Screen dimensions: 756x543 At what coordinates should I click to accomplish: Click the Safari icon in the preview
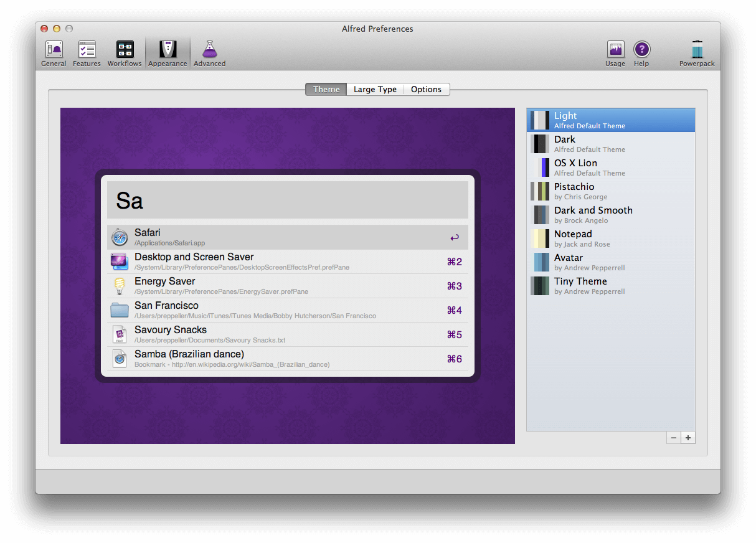coord(120,237)
